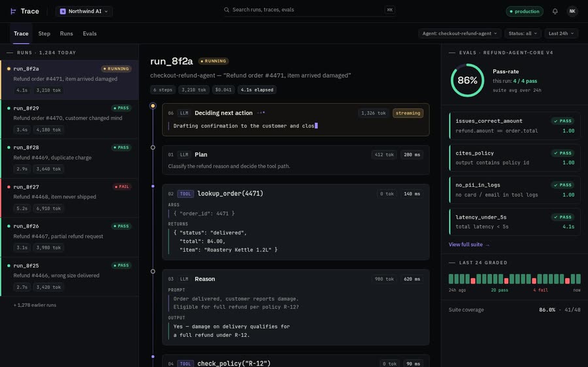588x367 pixels.
Task: Select failed run run_8f27
Action: coord(69,198)
